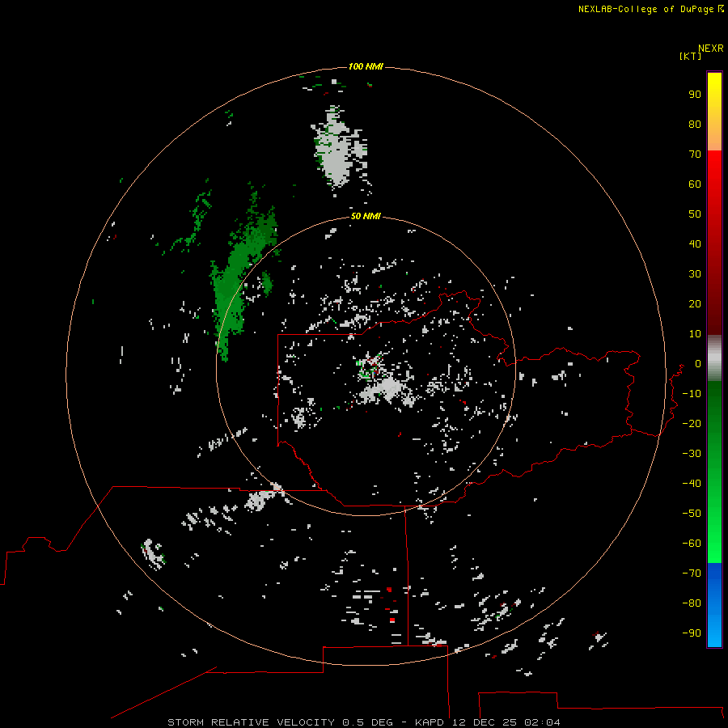Click the 60 value on velocity scale
The width and height of the screenshot is (728, 728).
(x=695, y=184)
